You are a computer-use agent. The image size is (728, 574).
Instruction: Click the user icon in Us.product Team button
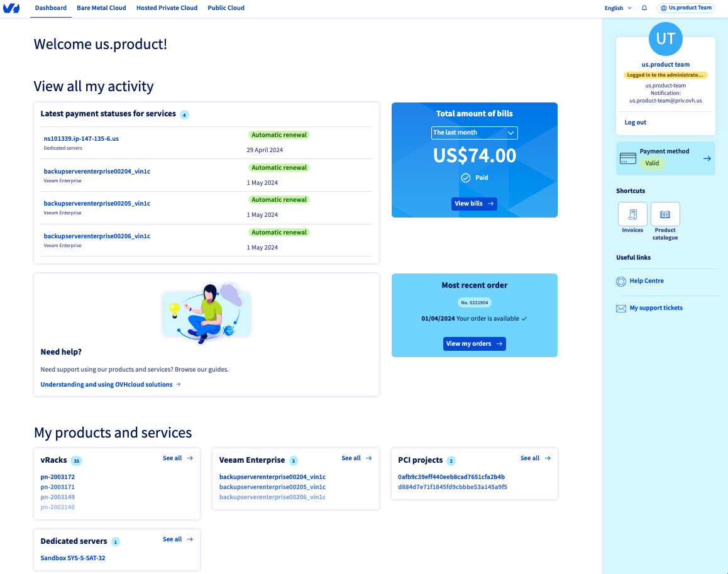click(x=663, y=8)
